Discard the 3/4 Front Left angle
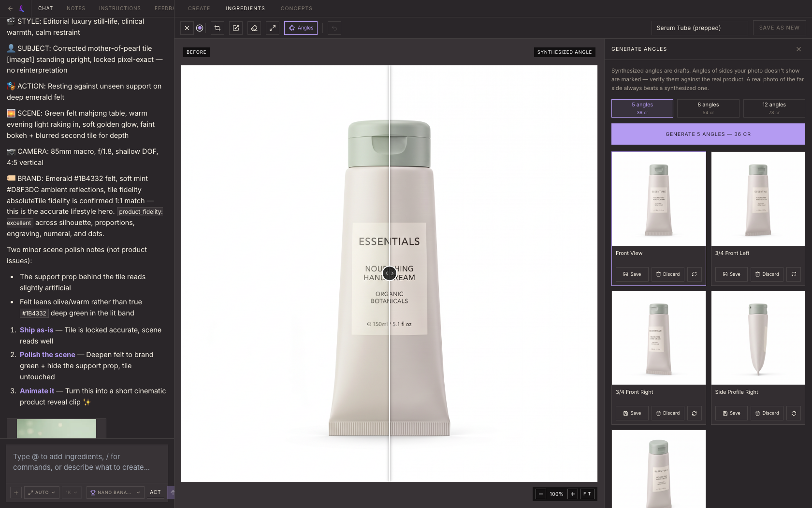This screenshot has width=812, height=508. pos(767,274)
